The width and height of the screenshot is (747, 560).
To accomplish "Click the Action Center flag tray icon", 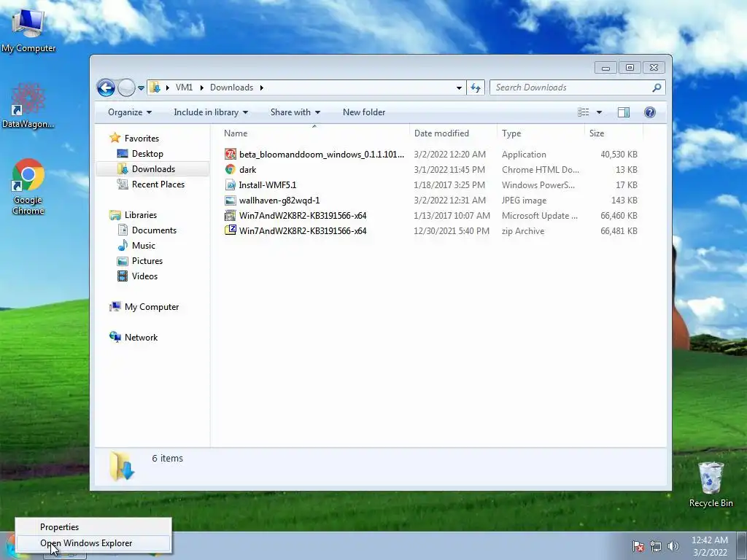I will pos(638,546).
